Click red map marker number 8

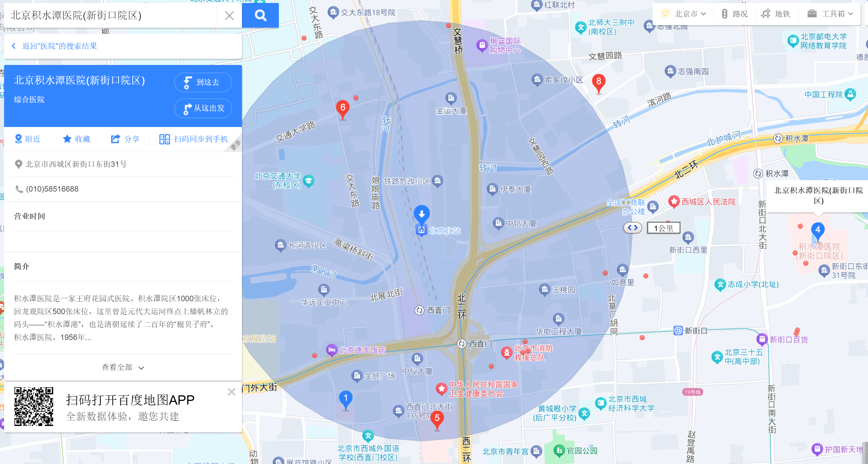(x=598, y=82)
